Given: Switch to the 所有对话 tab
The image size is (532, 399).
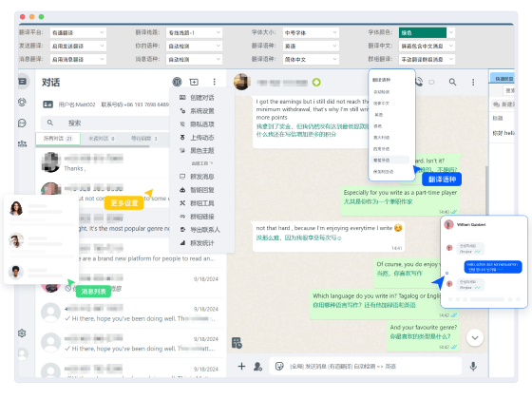Looking at the screenshot, I should 58,139.
